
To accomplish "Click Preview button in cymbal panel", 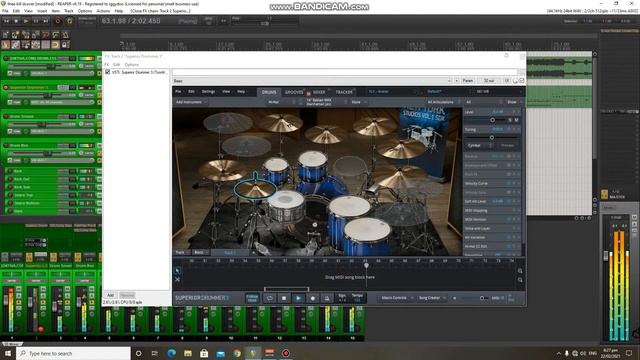I will pos(507,146).
